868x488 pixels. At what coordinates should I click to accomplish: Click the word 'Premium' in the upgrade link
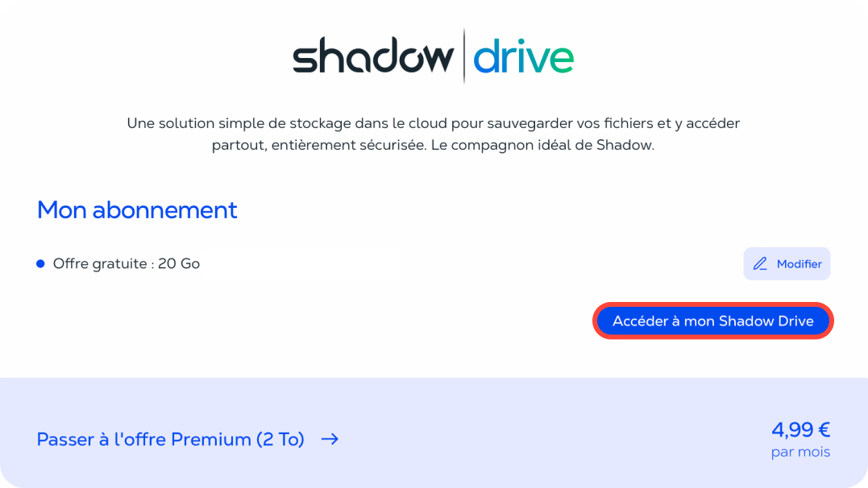click(x=213, y=440)
